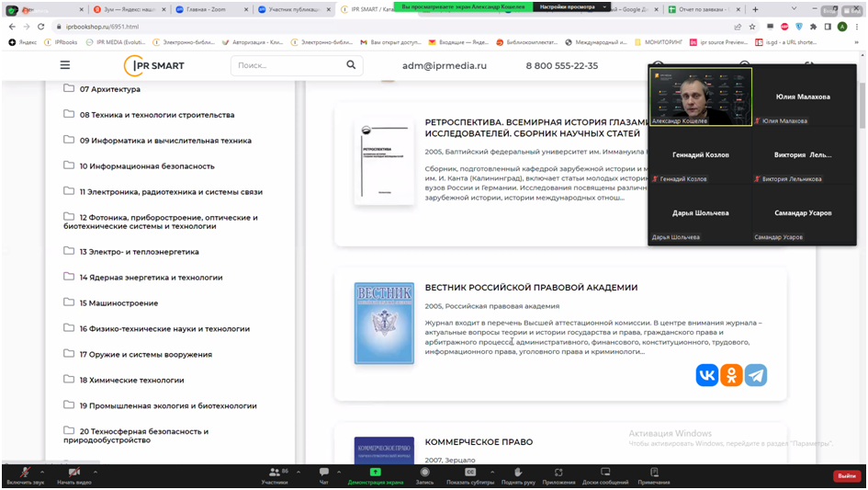Image resolution: width=868 pixels, height=490 pixels.
Task: Select Геннадий Козлов participant tile
Action: point(700,154)
